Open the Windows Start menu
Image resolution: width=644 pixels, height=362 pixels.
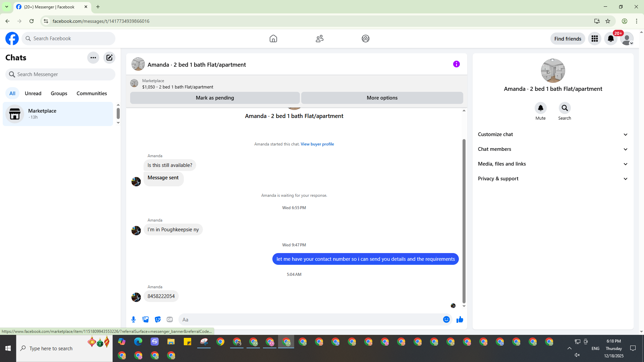(8, 348)
